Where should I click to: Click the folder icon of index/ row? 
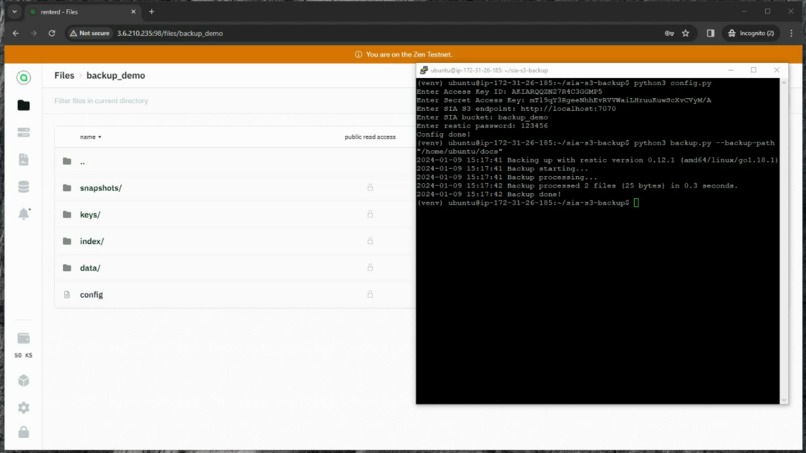click(x=67, y=241)
